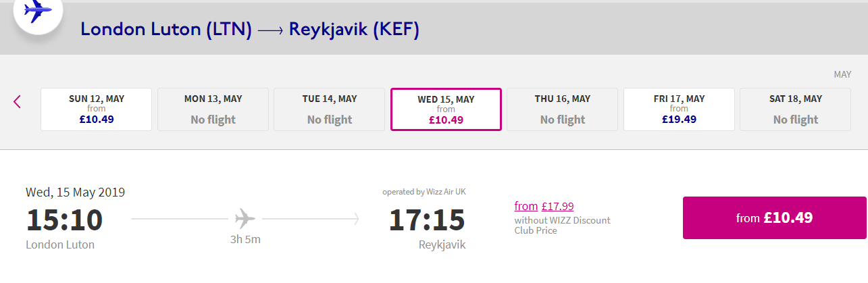Select Tue 14, May date tab
Screen dimensions: 868x283
pyautogui.click(x=330, y=109)
